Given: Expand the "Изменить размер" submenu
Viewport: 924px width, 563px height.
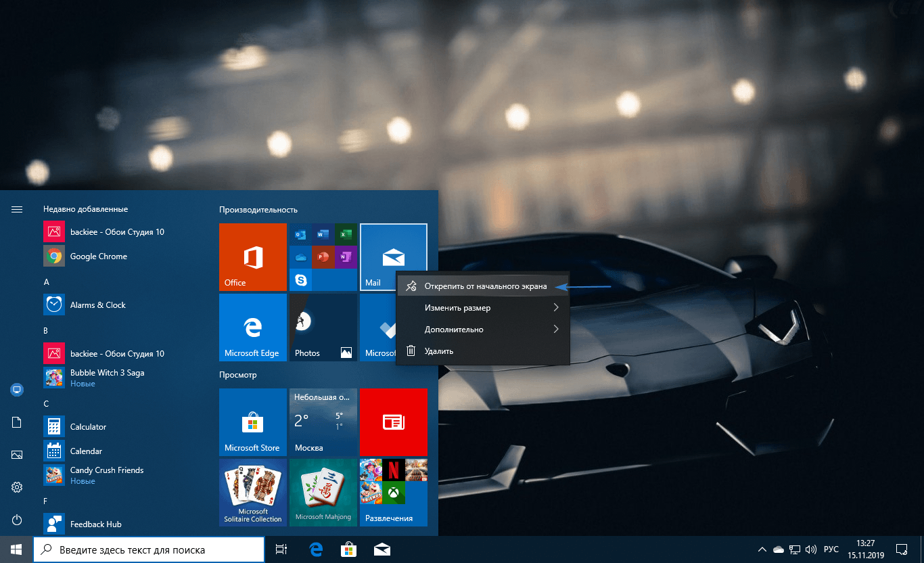Looking at the screenshot, I should click(482, 308).
